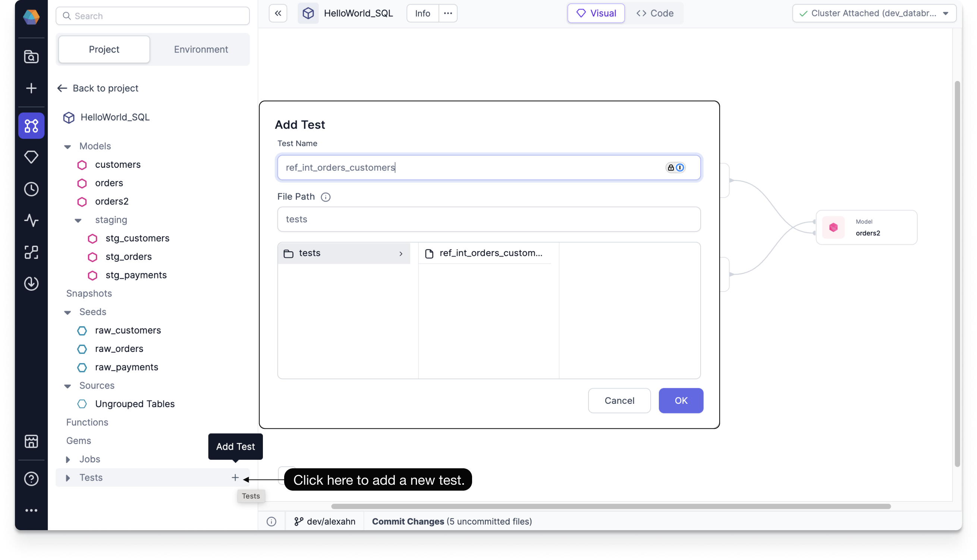Switch to the Environment tab

201,49
